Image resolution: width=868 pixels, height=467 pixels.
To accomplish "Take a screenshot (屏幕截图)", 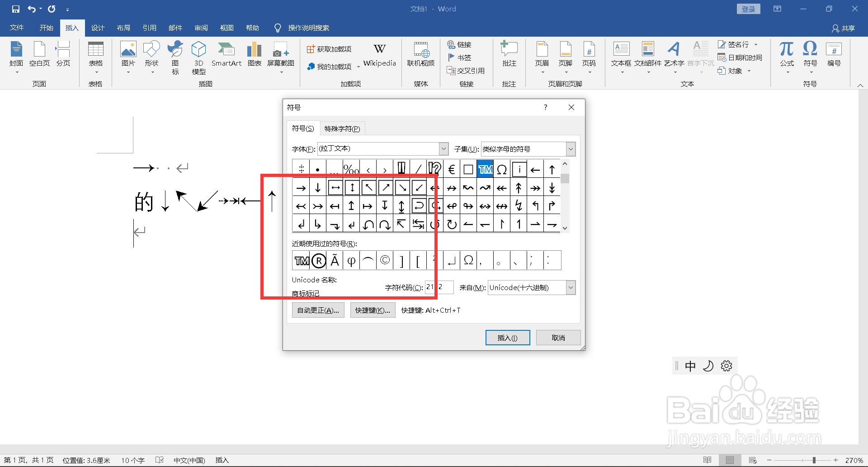I will [281, 58].
